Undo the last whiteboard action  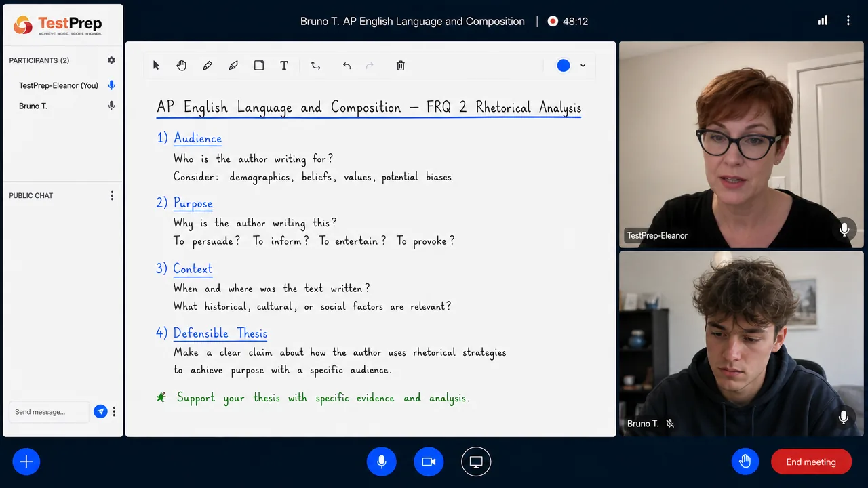pos(347,66)
